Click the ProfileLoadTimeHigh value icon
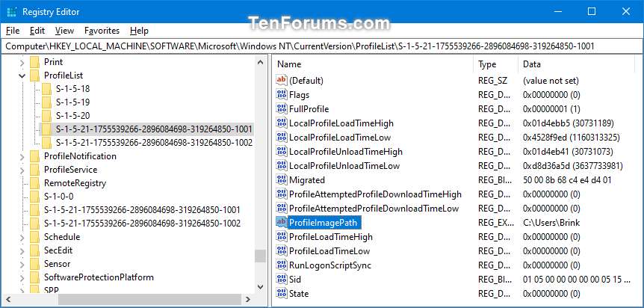 [282, 237]
